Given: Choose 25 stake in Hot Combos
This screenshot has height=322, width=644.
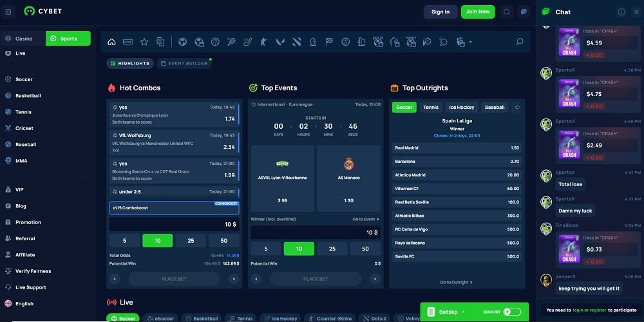Looking at the screenshot, I should pos(191,241).
